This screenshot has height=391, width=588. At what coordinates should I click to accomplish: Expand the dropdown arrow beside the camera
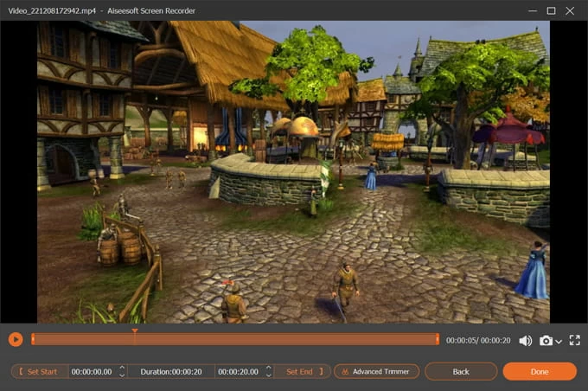(x=559, y=342)
